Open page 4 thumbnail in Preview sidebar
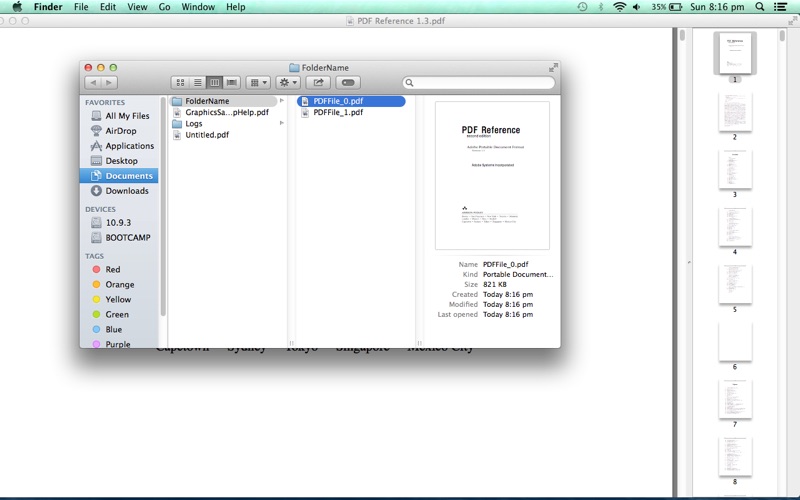 point(735,227)
